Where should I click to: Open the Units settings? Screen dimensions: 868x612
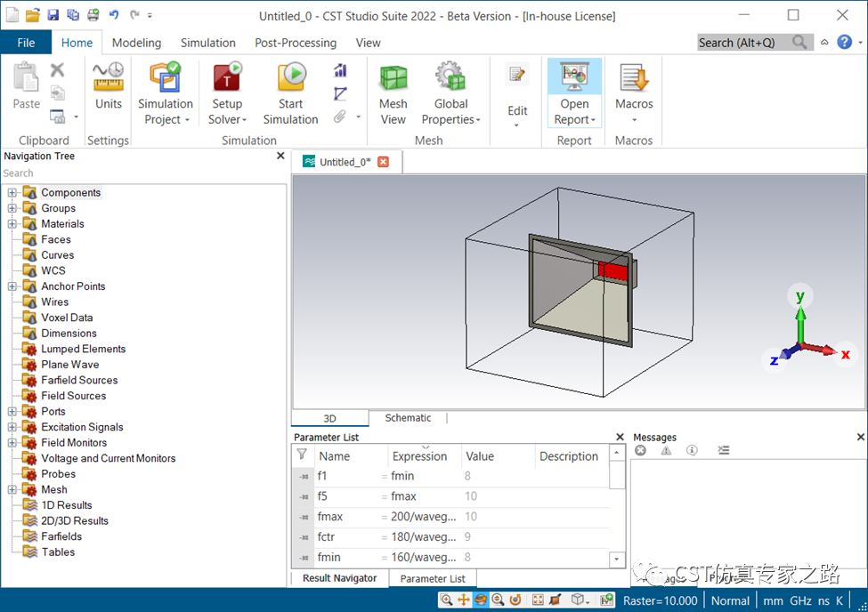tap(109, 85)
